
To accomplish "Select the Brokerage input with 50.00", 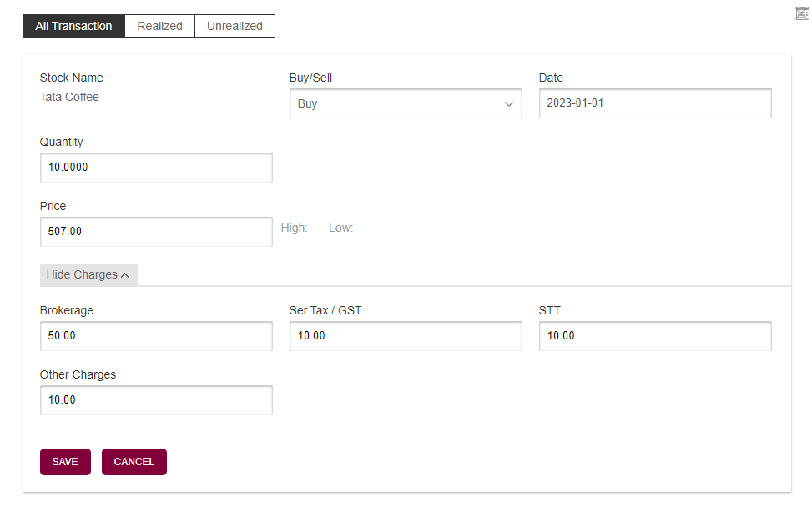I will coord(156,336).
